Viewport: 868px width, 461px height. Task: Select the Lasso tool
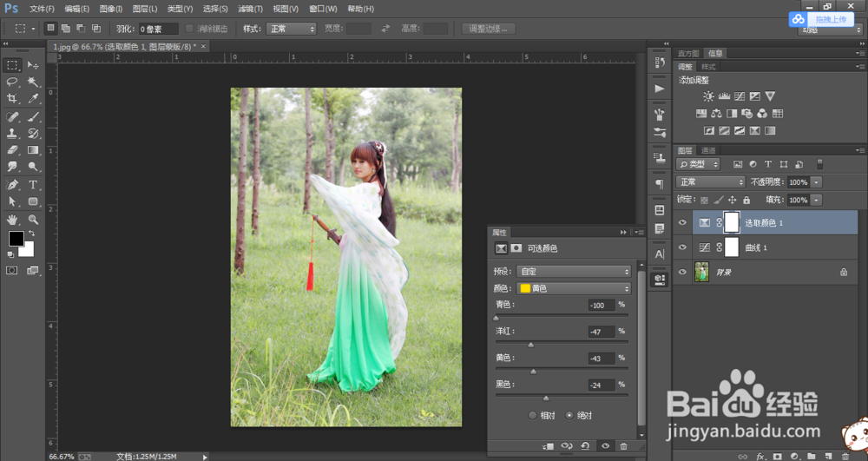tap(12, 82)
